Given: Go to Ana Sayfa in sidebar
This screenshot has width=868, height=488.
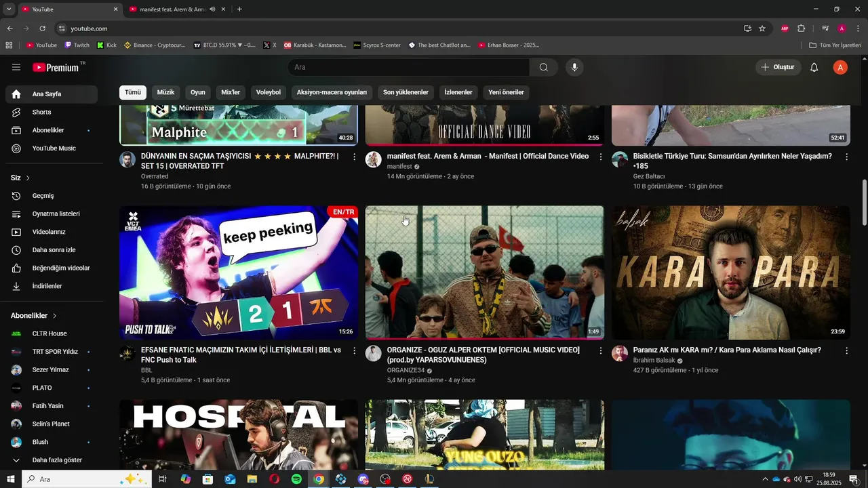Looking at the screenshot, I should [51, 94].
